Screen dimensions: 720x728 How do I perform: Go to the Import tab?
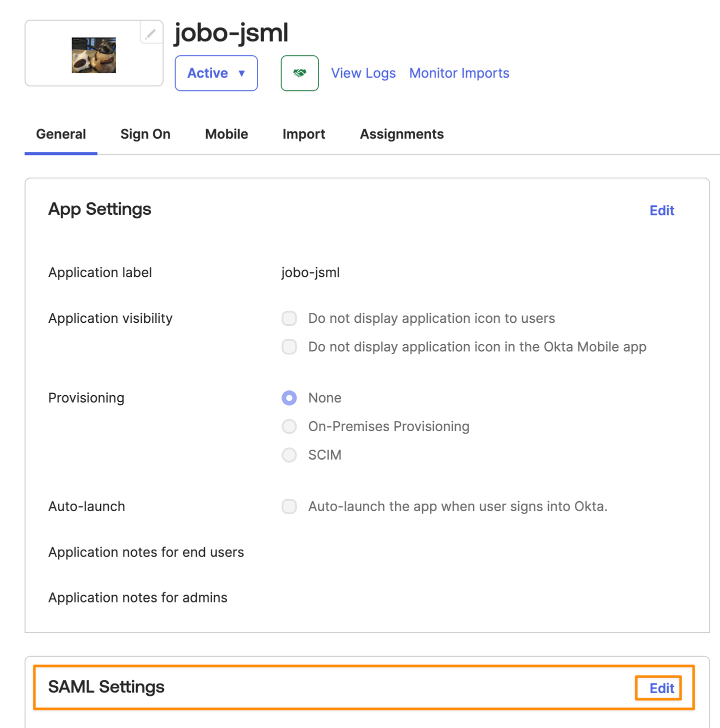[303, 134]
